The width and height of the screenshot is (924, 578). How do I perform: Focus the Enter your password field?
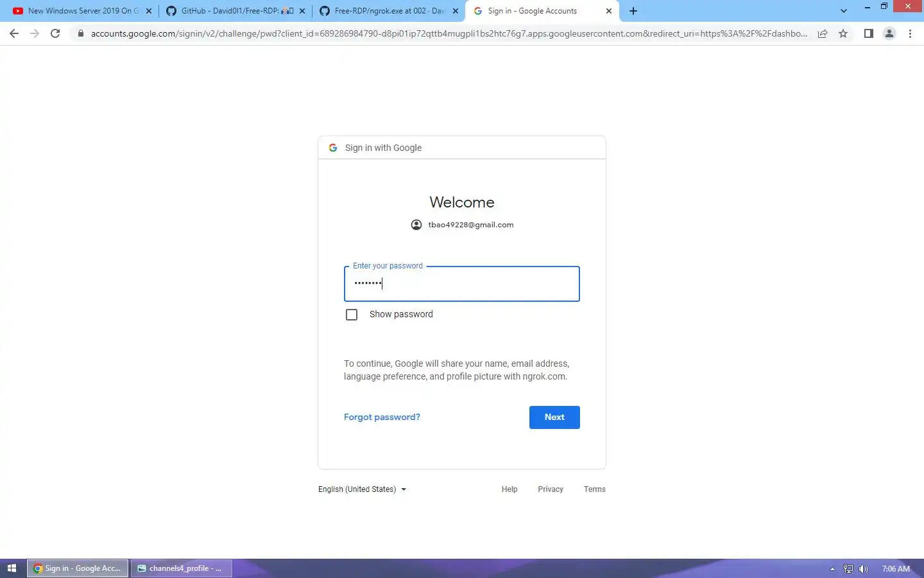coord(462,284)
